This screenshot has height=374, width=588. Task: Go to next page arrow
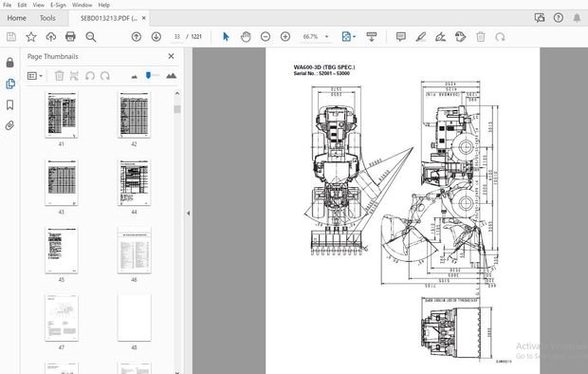point(156,37)
